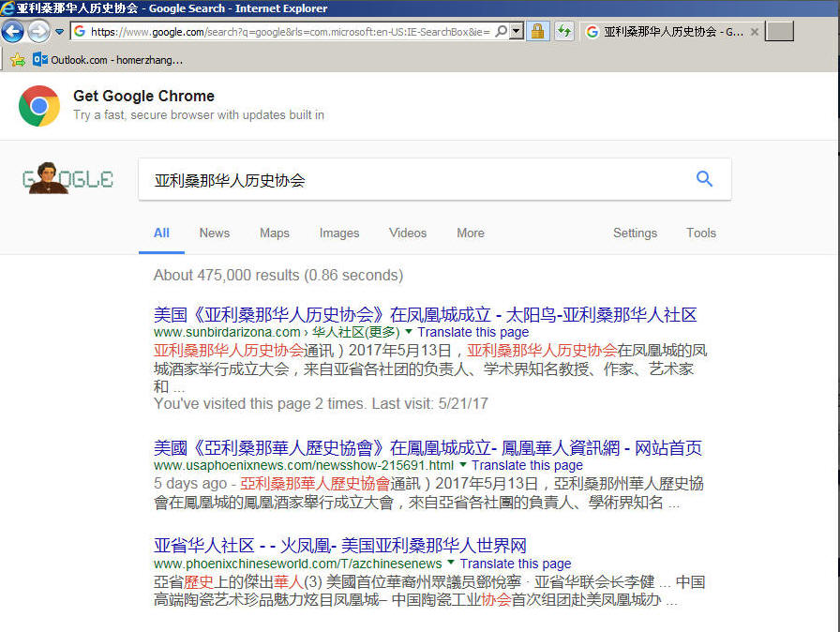Open the Settings menu
The width and height of the screenshot is (840, 632).
click(635, 233)
